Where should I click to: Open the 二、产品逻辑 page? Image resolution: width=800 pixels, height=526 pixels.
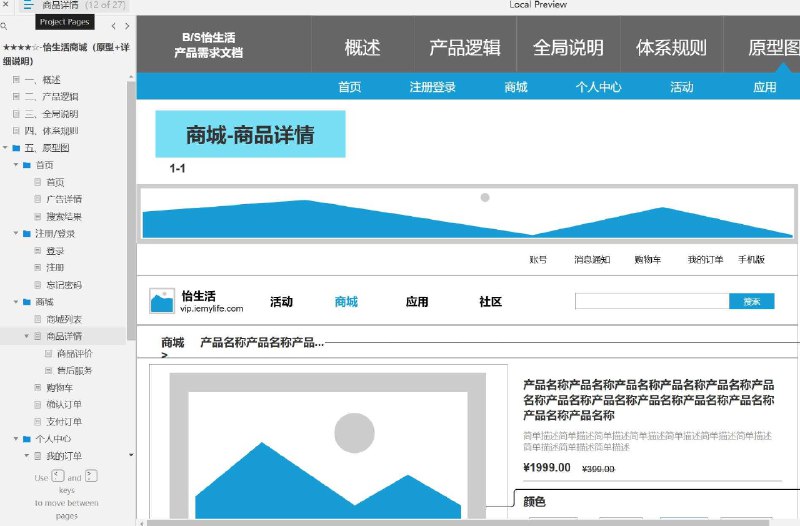click(x=52, y=96)
